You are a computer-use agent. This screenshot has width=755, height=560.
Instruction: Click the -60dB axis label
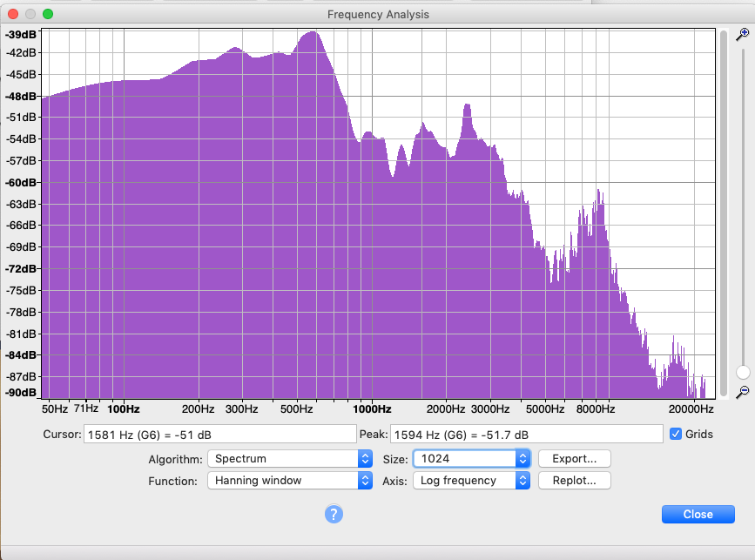tap(21, 183)
